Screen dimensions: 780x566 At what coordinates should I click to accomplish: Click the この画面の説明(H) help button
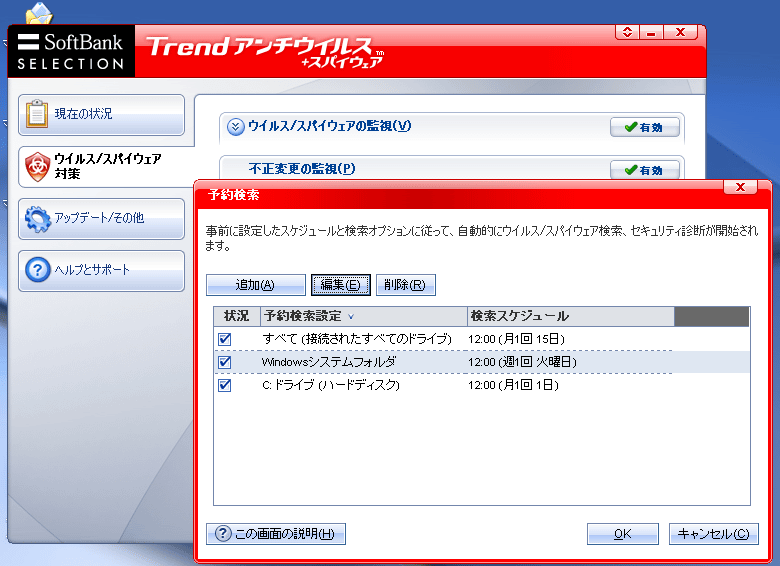(x=276, y=534)
